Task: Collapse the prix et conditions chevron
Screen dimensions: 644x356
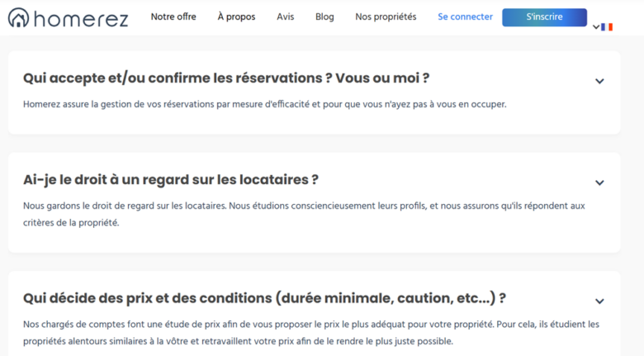Action: tap(599, 301)
